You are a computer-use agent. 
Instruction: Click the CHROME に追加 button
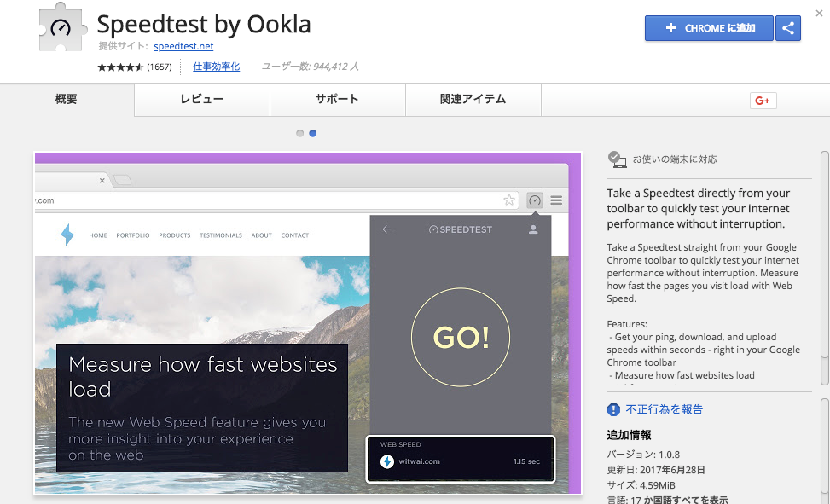pyautogui.click(x=709, y=28)
